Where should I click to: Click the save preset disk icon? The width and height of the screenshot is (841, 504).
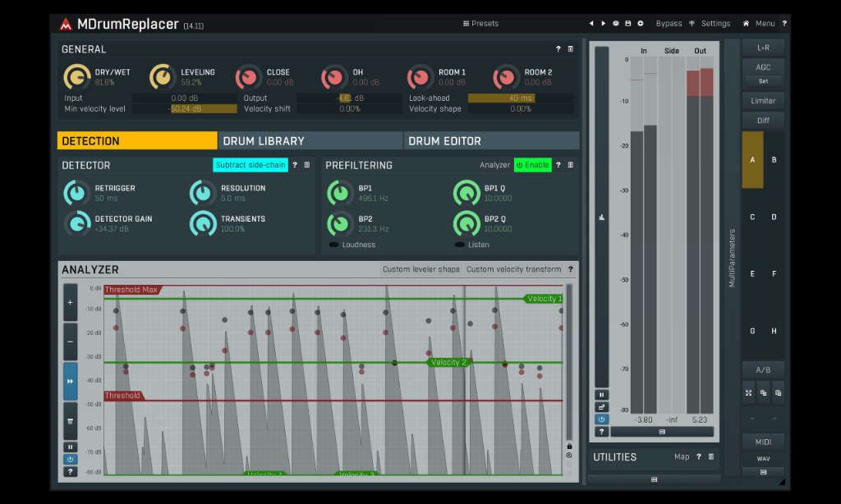(x=628, y=24)
